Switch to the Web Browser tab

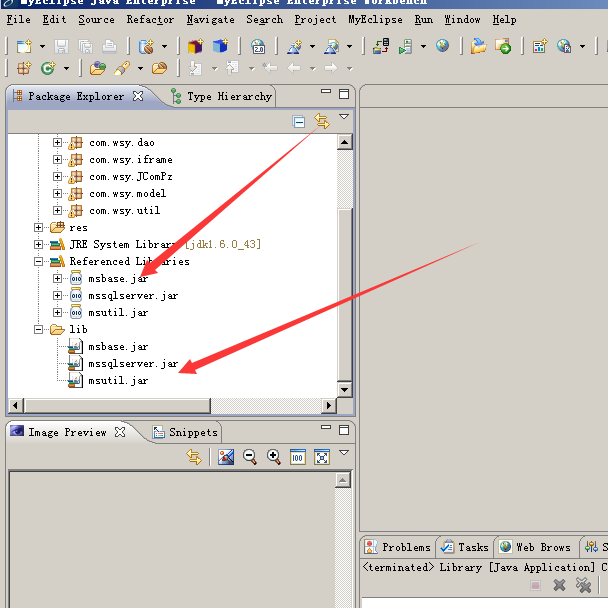click(x=535, y=547)
